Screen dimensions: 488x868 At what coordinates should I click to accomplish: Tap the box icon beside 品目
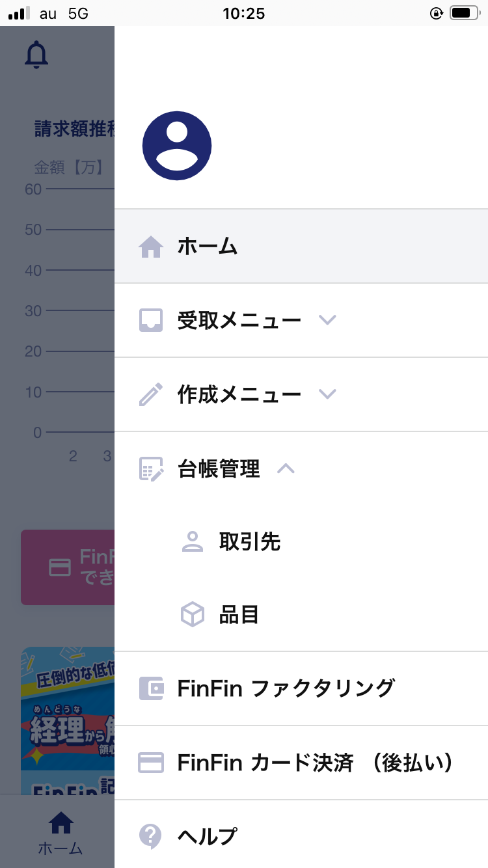193,615
